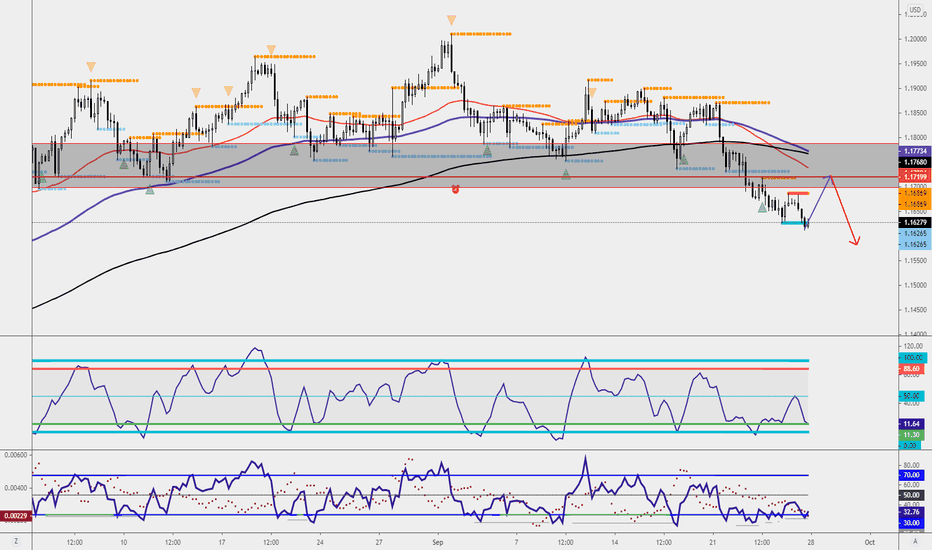
Task: Click the 'Sep' label on time axis
Action: coord(438,542)
